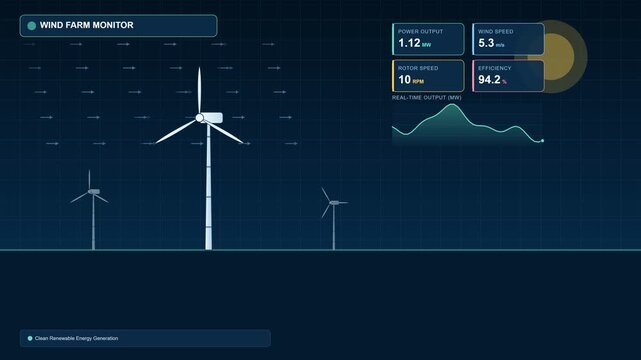Click the WIND FARM MONITOR title text

(x=87, y=25)
